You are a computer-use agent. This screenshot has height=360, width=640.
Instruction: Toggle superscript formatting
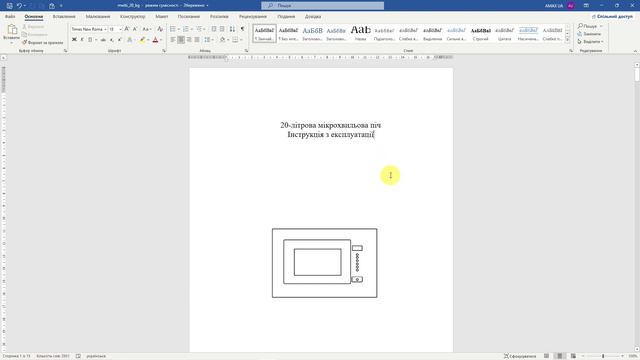(x=120, y=40)
